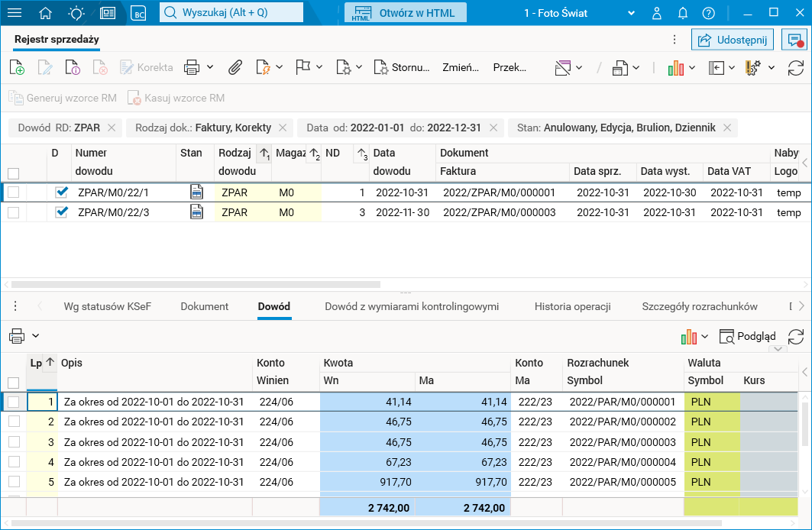The image size is (812, 530).
Task: Click the Podgląd preview button
Action: coord(747,336)
